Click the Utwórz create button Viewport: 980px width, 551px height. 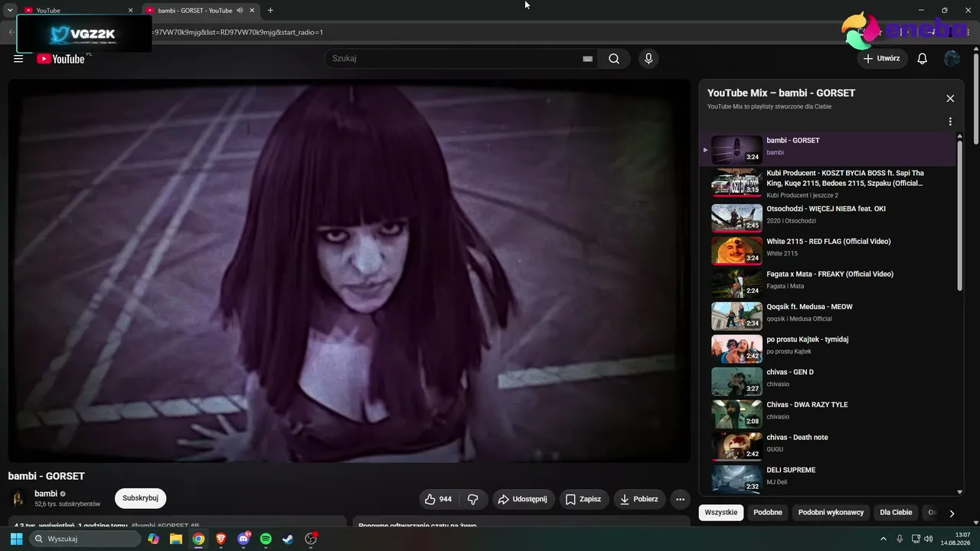[x=882, y=59]
